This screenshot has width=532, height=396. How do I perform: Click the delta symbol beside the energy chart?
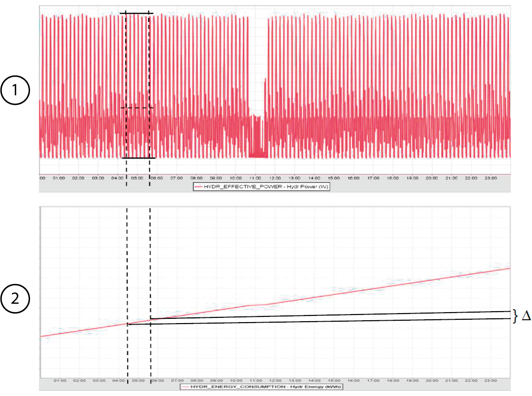[x=526, y=315]
